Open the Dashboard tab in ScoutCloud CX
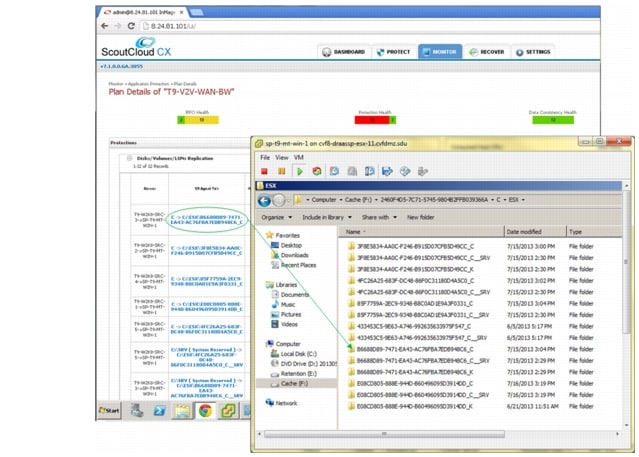Viewport: 639px width, 457px height. [x=344, y=52]
